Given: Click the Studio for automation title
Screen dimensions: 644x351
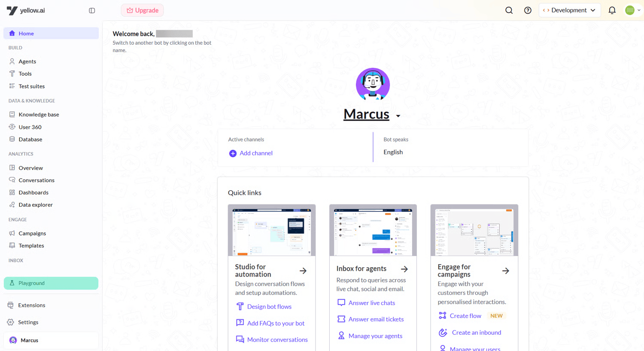Looking at the screenshot, I should coord(253,271).
